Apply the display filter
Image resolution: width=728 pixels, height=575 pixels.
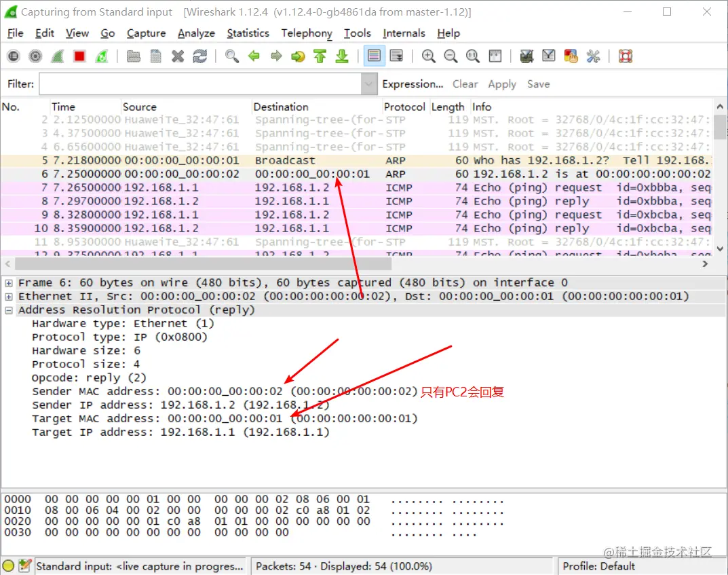[502, 84]
